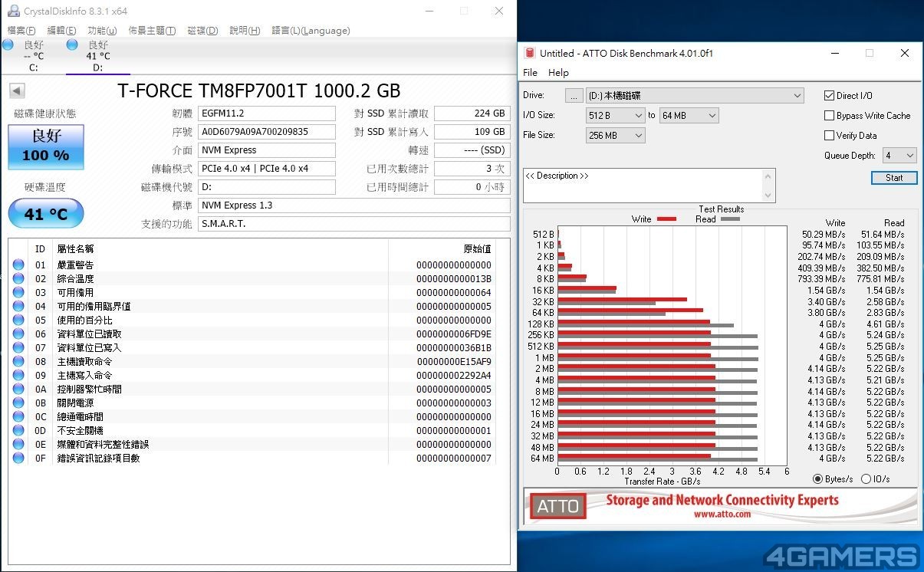Click the ATTO Disk Benchmark title bar icon
This screenshot has width=924, height=572.
tap(530, 53)
